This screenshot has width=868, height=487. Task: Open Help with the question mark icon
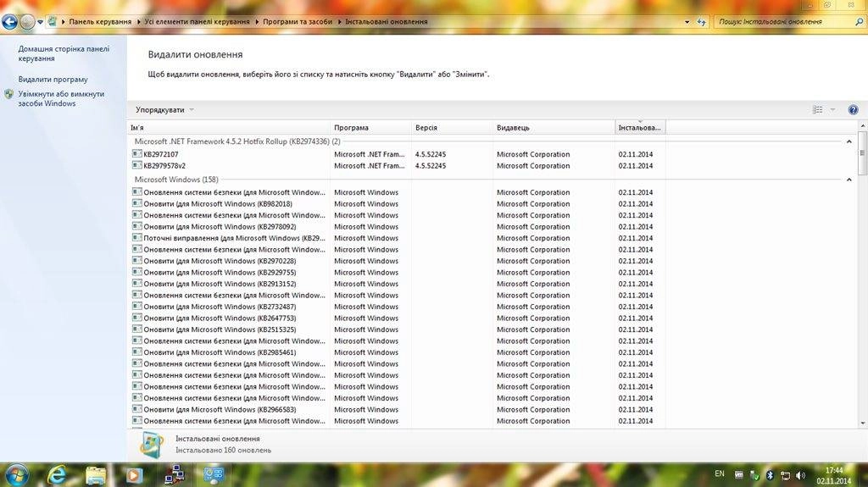pyautogui.click(x=853, y=110)
